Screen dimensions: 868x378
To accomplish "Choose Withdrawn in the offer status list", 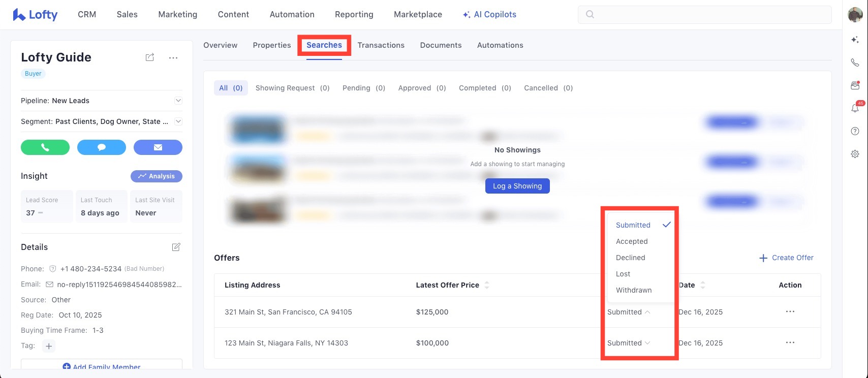I will [x=634, y=290].
